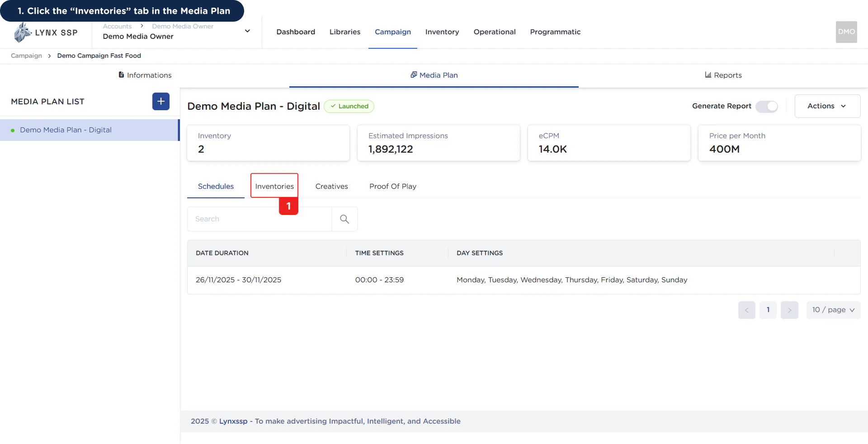Click the search magnifier icon
868x444 pixels.
344,219
